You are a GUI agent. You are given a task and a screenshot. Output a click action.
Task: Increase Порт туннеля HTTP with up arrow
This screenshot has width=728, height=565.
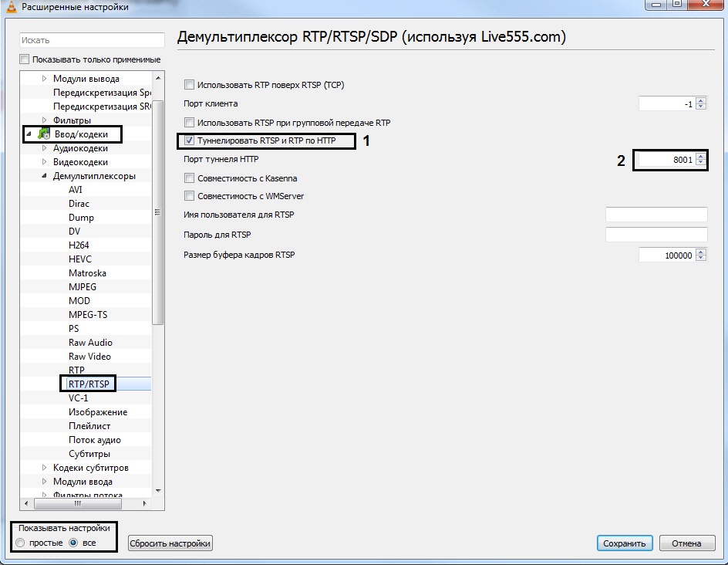coord(700,157)
